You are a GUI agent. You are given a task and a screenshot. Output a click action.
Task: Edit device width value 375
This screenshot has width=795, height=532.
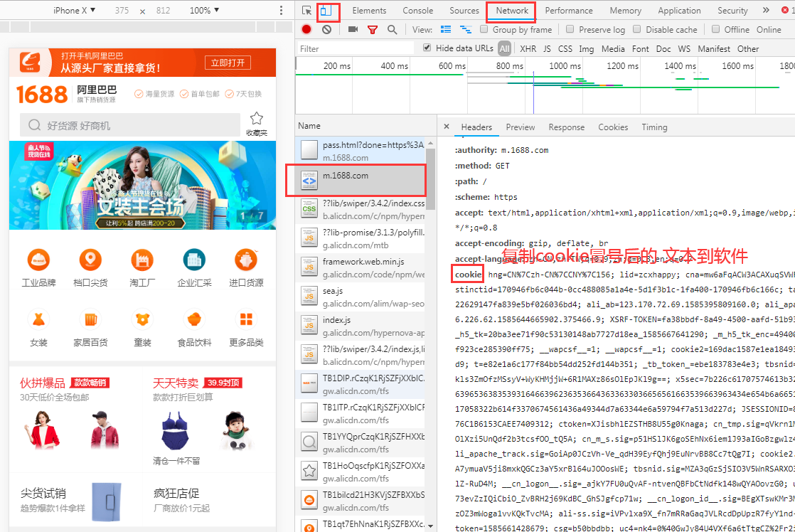pos(122,10)
